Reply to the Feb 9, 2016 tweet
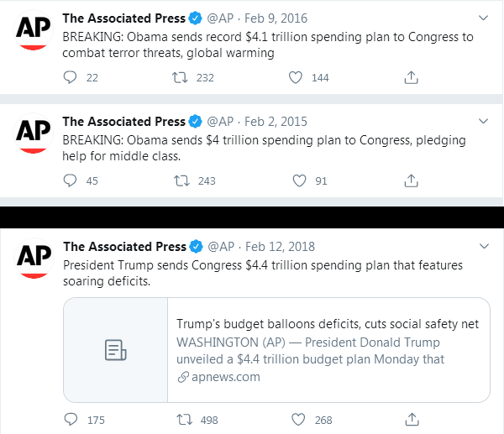 pyautogui.click(x=70, y=77)
